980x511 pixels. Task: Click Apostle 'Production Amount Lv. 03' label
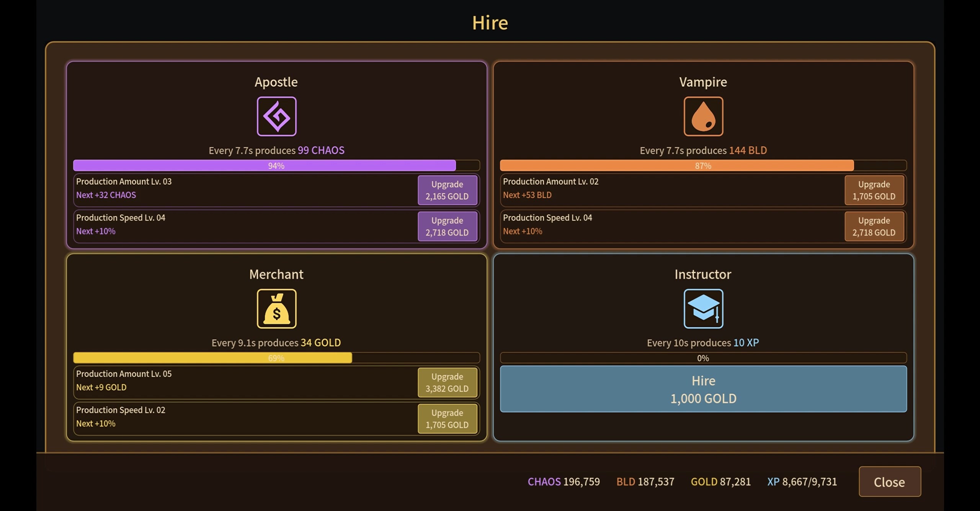pyautogui.click(x=124, y=182)
